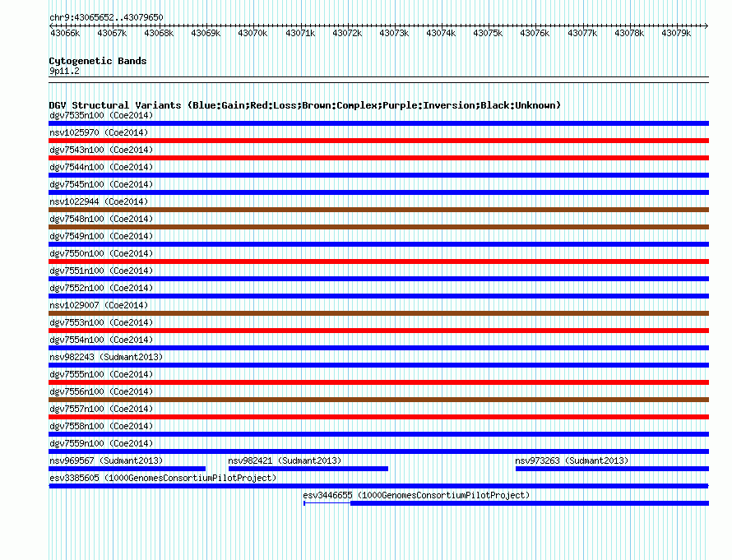This screenshot has height=560, width=732.
Task: Click the nsv1022944 (Coe2014) label
Action: (x=99, y=201)
